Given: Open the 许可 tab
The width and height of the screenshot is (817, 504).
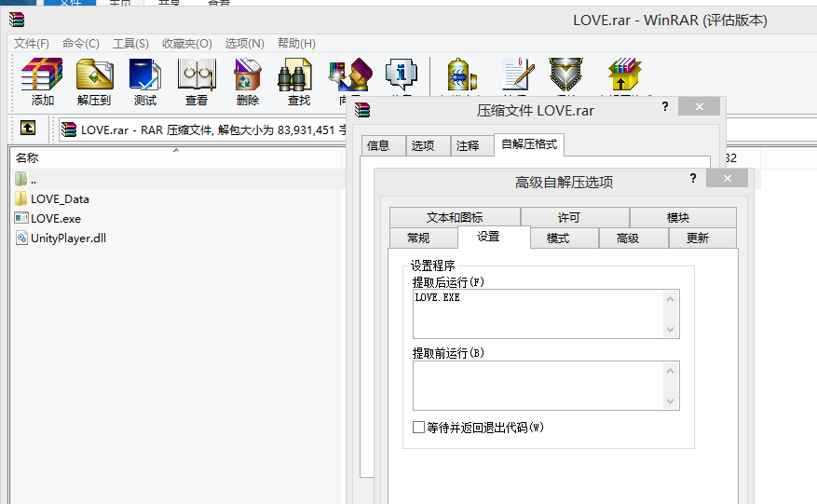Looking at the screenshot, I should point(575,217).
